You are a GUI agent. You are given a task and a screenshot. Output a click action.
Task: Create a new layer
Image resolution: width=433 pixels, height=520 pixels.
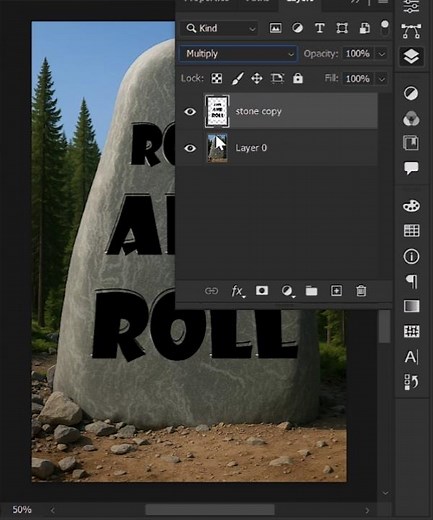click(x=336, y=291)
